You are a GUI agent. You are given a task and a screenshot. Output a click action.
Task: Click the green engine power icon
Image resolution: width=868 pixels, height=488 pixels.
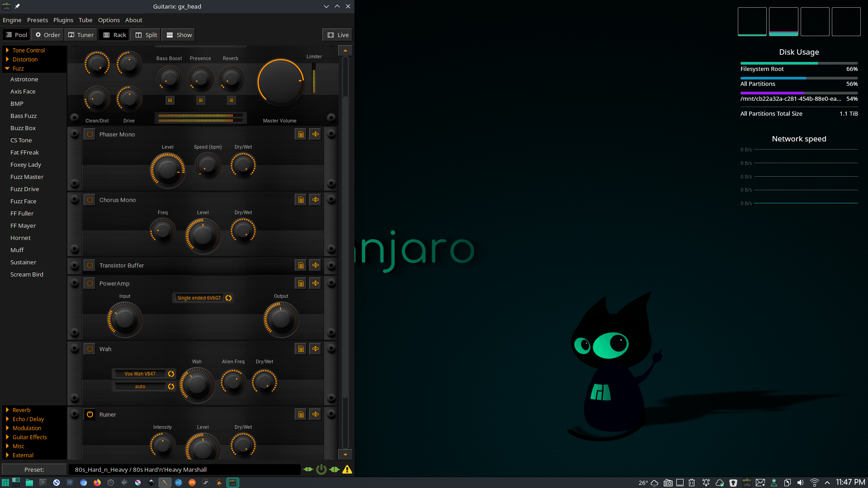321,469
